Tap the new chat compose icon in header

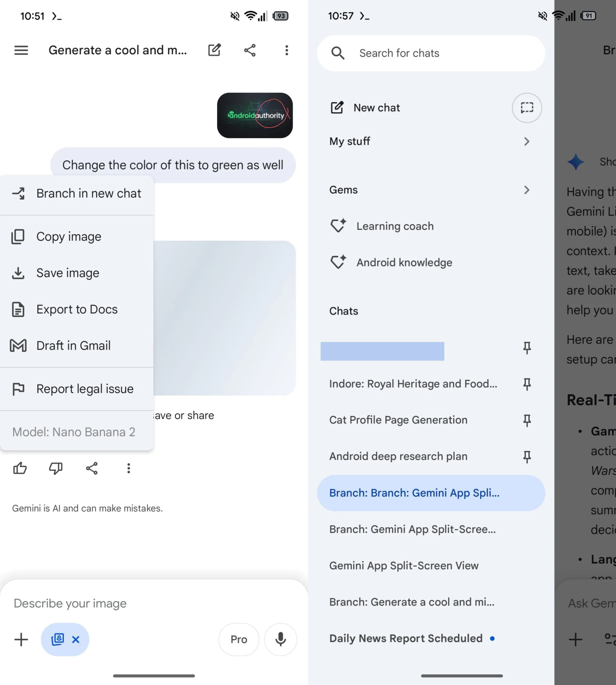(214, 50)
